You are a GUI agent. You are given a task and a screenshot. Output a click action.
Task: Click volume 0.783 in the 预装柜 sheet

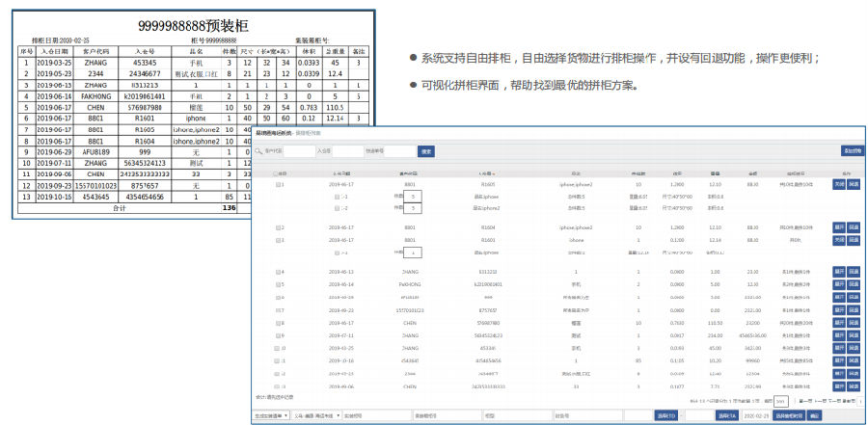click(309, 107)
